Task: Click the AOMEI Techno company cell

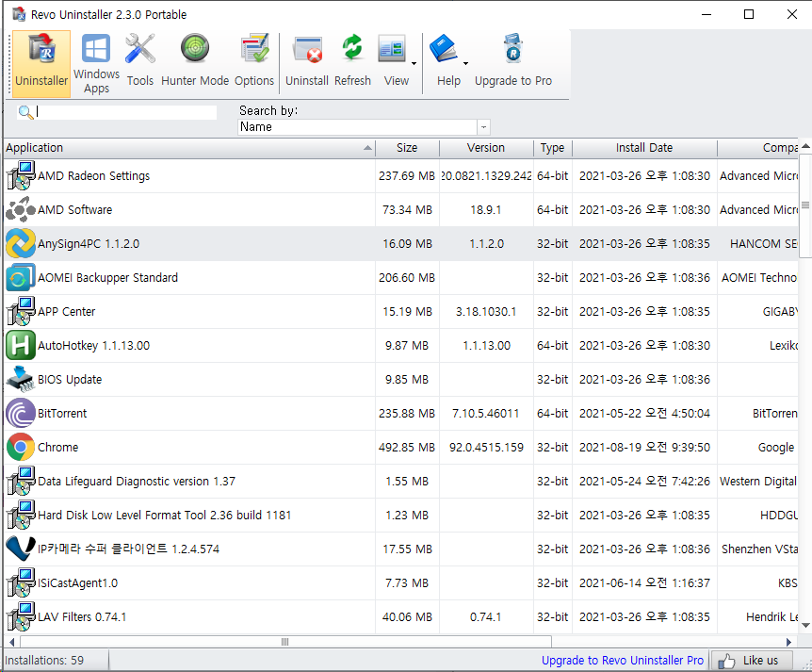Action: pos(759,278)
